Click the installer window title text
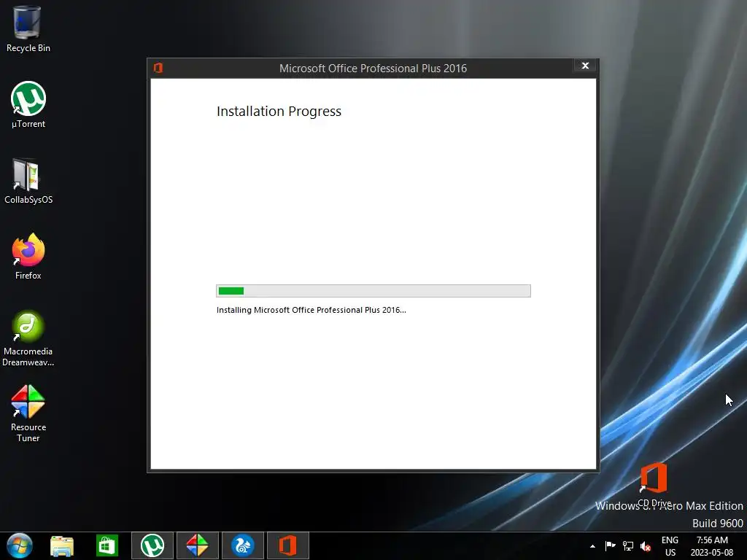 373,69
